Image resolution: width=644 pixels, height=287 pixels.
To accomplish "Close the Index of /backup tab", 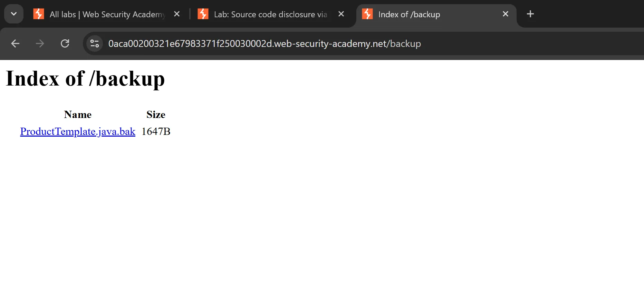I will [506, 14].
